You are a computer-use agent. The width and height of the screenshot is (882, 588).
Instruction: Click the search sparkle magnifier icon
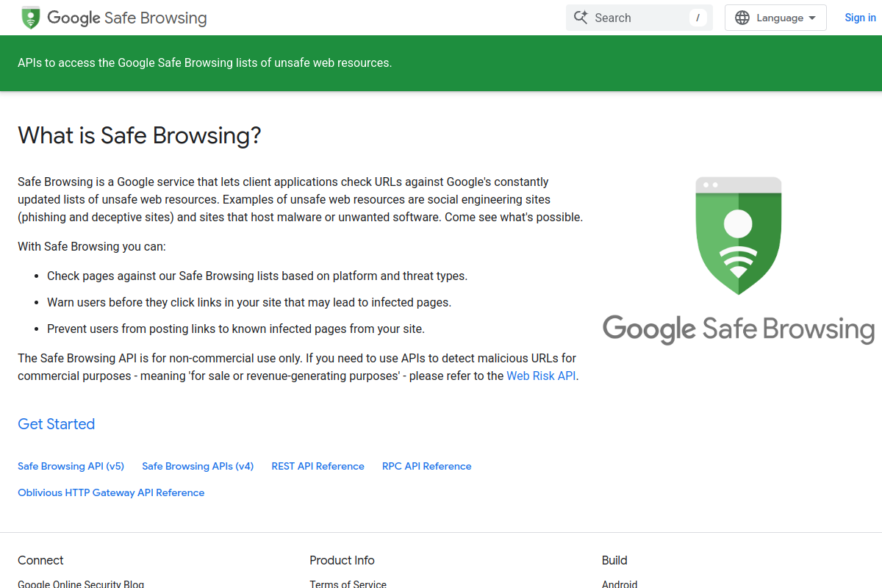coord(581,18)
